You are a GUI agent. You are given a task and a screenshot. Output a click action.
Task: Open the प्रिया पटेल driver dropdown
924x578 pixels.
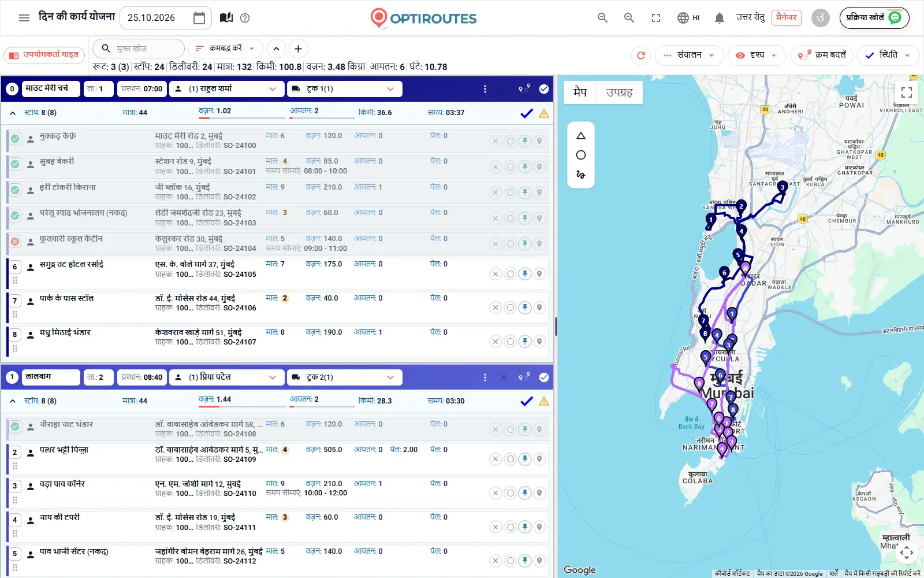[x=227, y=377]
